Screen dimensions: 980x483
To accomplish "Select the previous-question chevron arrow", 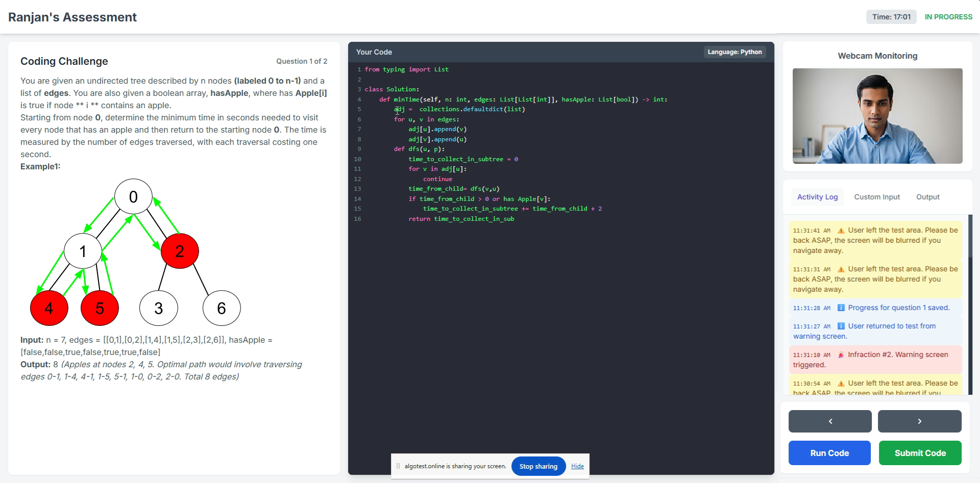I will click(829, 421).
